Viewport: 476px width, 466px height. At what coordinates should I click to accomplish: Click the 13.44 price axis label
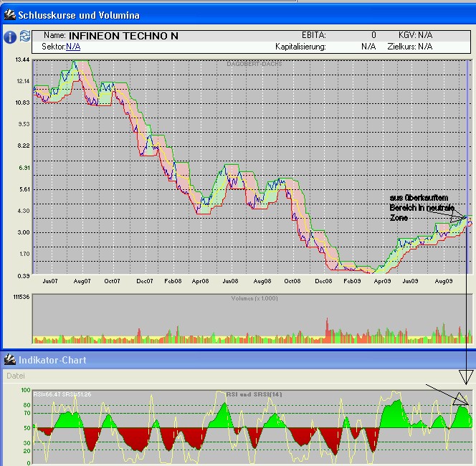click(22, 60)
